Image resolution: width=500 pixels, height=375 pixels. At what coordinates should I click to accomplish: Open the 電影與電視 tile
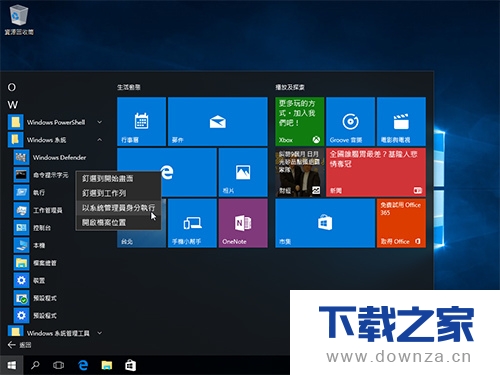(401, 122)
